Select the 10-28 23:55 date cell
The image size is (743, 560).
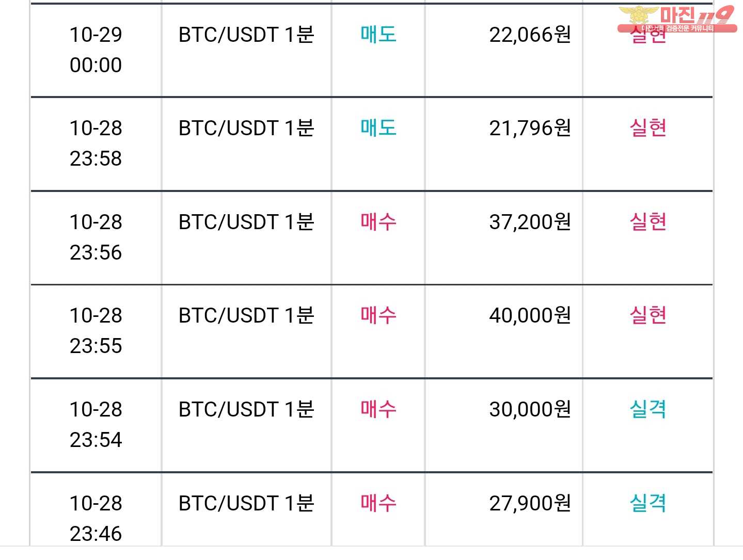96,330
